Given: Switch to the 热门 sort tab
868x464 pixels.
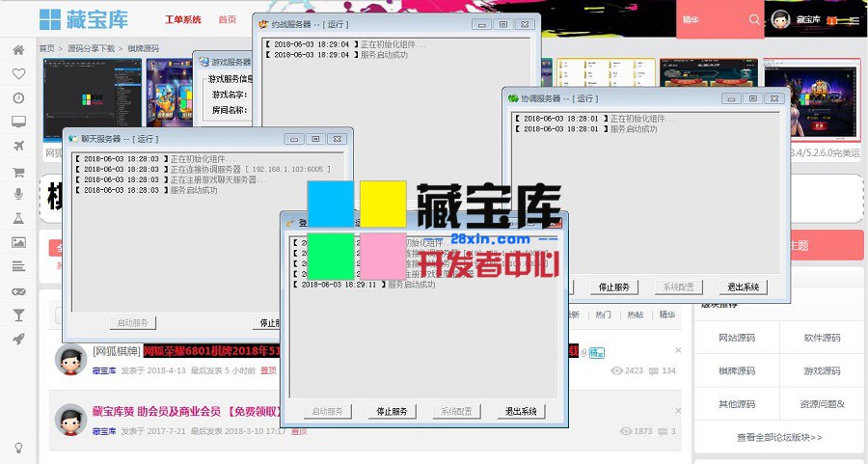Looking at the screenshot, I should tap(603, 314).
